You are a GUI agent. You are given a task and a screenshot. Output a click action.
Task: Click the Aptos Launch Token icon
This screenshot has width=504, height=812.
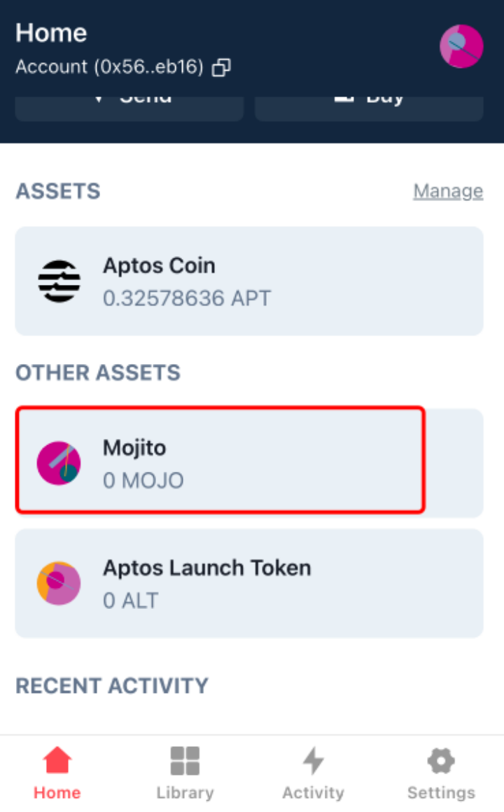click(x=59, y=583)
